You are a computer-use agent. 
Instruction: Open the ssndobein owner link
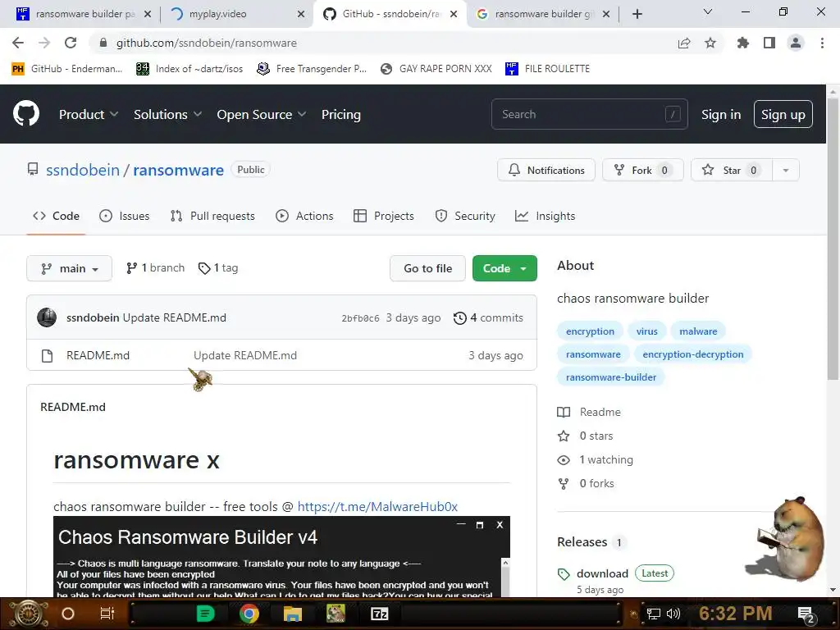pos(83,170)
